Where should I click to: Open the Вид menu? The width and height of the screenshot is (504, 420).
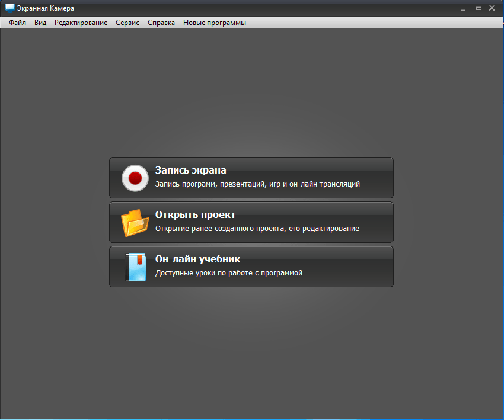click(40, 23)
